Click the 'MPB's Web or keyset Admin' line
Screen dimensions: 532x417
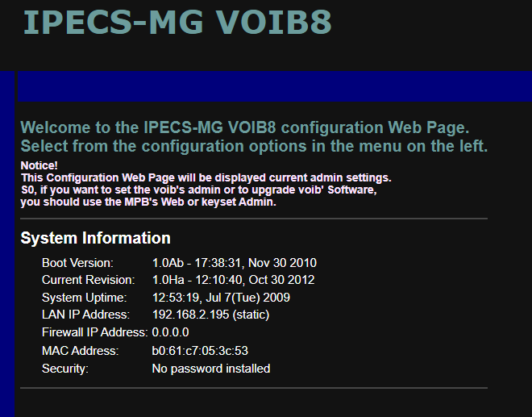tap(148, 202)
